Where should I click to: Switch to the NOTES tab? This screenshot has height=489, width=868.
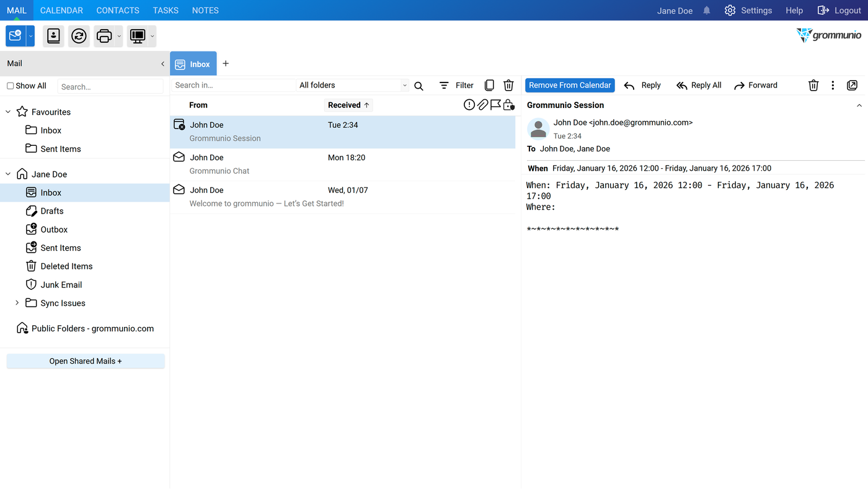tap(205, 11)
